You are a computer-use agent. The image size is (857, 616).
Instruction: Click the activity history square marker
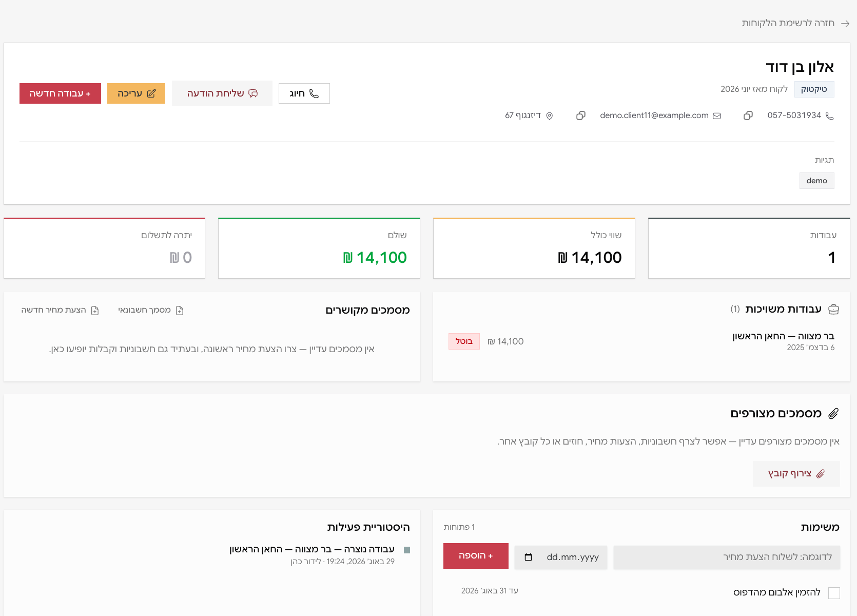pyautogui.click(x=407, y=550)
